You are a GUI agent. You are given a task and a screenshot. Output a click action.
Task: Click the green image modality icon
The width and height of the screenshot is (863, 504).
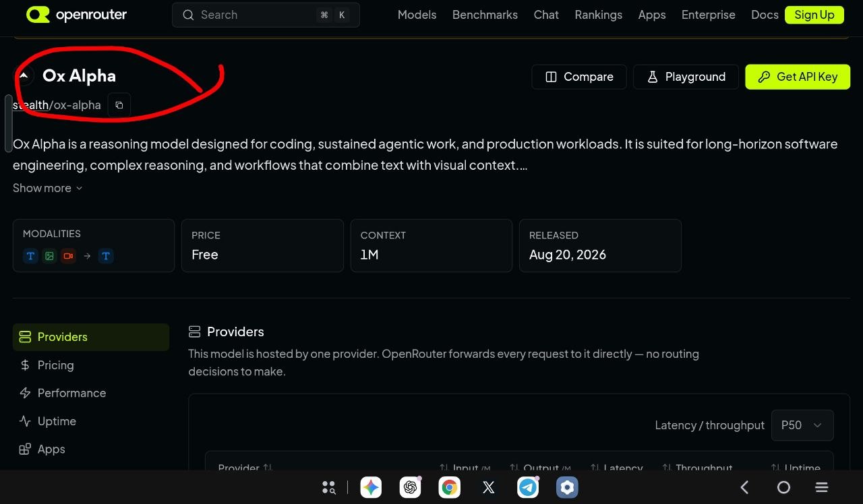click(49, 256)
